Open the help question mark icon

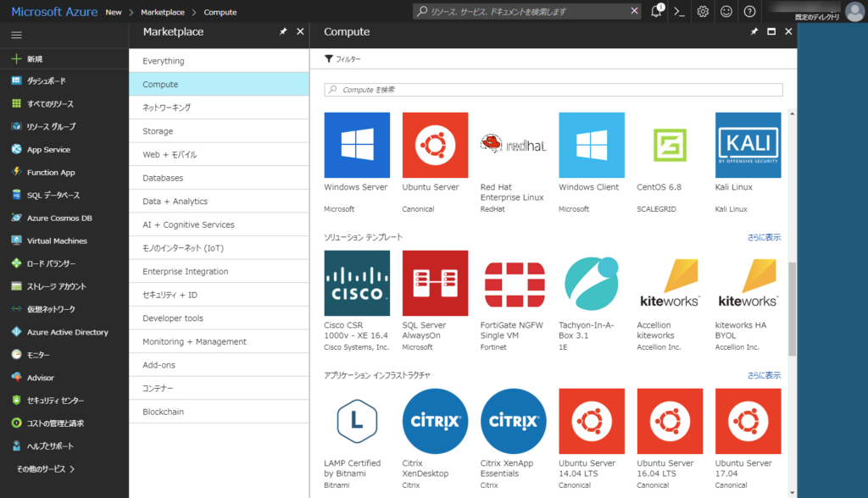[x=749, y=12]
